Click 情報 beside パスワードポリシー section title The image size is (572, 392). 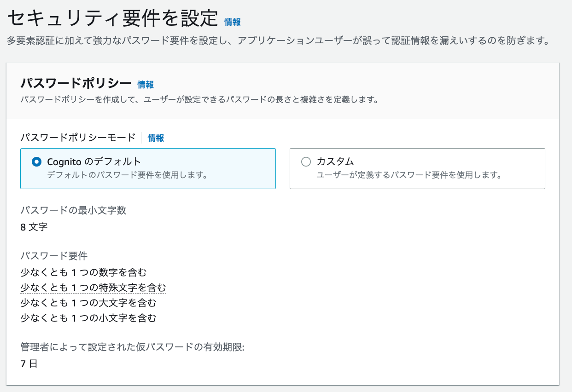pyautogui.click(x=146, y=85)
